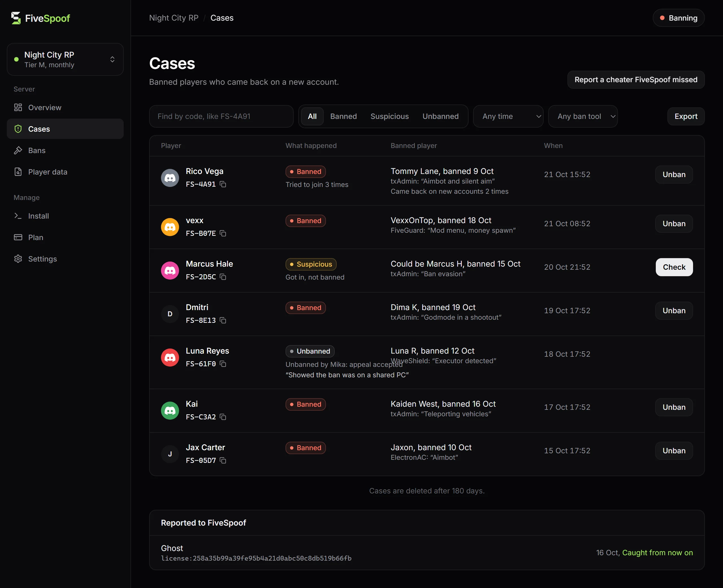Unban Dmitri
The image size is (723, 588).
pyautogui.click(x=674, y=311)
